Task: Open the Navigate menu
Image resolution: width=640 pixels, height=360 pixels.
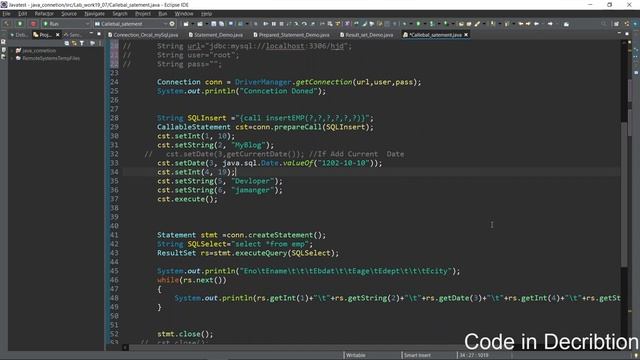Action: click(95, 13)
